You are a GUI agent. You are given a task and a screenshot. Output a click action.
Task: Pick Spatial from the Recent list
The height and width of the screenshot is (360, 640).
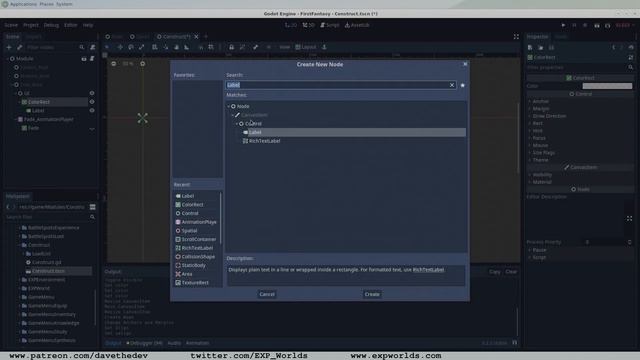point(189,231)
